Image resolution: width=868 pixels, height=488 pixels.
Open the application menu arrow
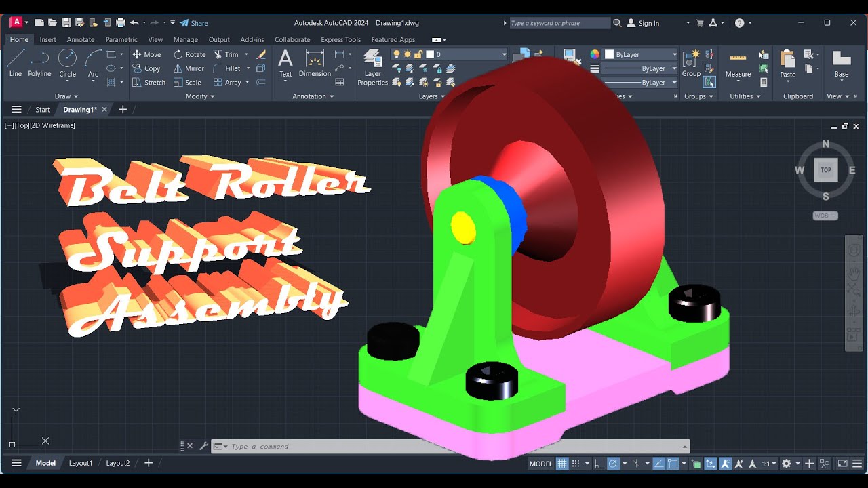[28, 23]
